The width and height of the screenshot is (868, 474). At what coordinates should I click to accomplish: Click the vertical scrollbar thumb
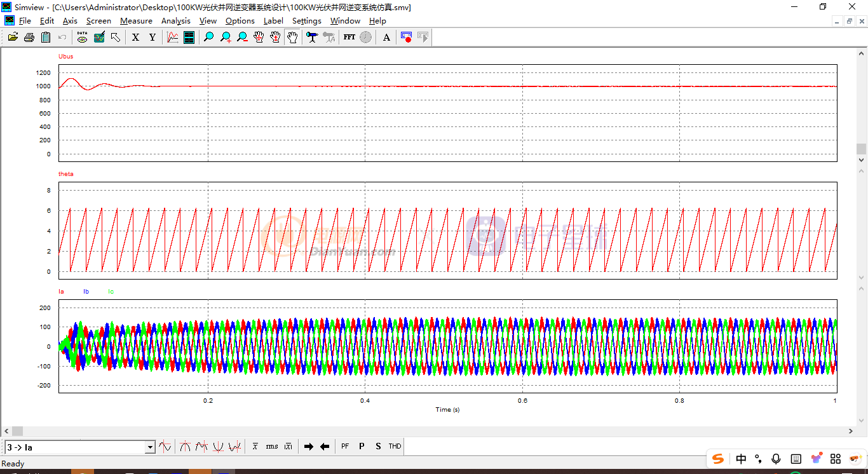(861, 149)
